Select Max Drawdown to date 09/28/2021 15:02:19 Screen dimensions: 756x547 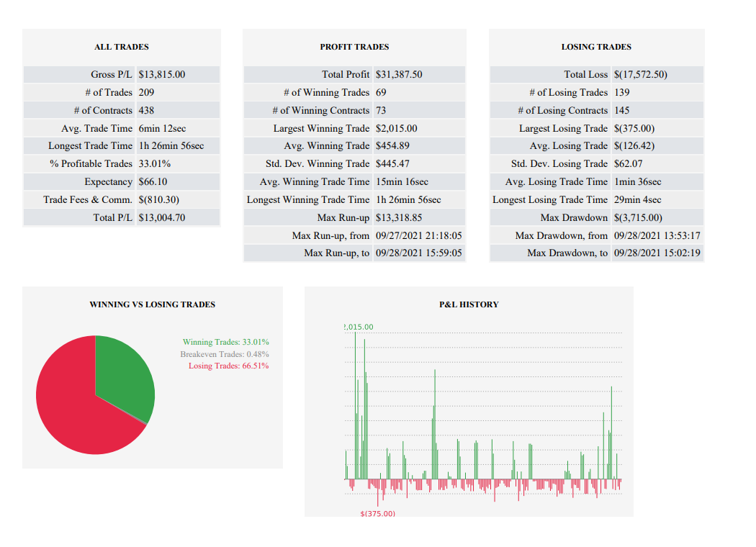coord(657,253)
